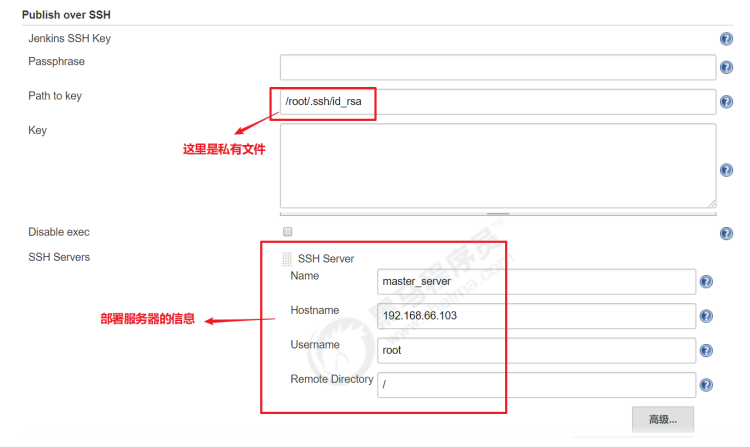Viewport: 750px width, 447px height.
Task: Grab the SSH Server drag handle
Action: pyautogui.click(x=287, y=259)
